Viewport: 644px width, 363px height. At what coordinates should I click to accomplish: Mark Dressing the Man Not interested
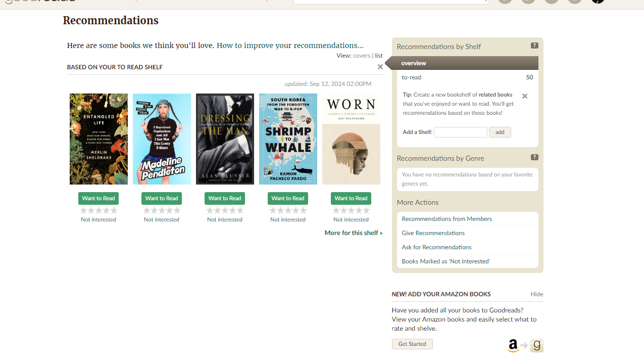[225, 219]
